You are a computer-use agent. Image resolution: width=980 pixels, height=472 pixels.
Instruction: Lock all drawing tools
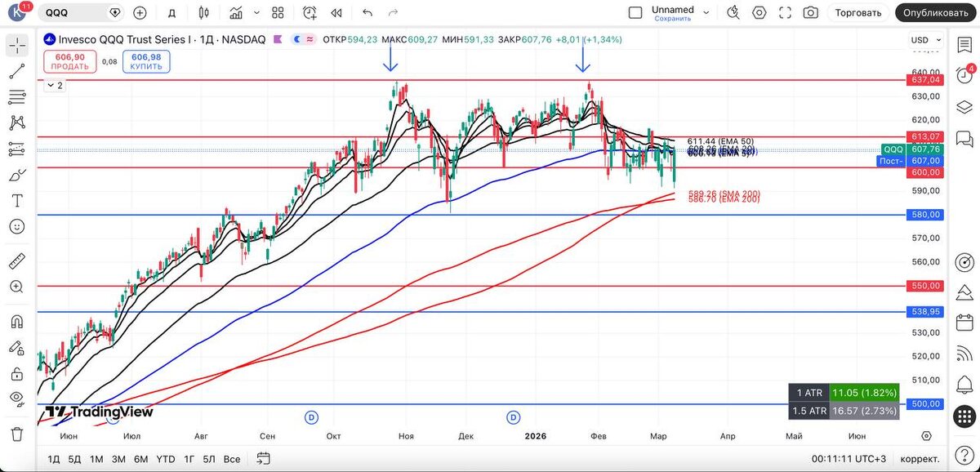coord(17,374)
